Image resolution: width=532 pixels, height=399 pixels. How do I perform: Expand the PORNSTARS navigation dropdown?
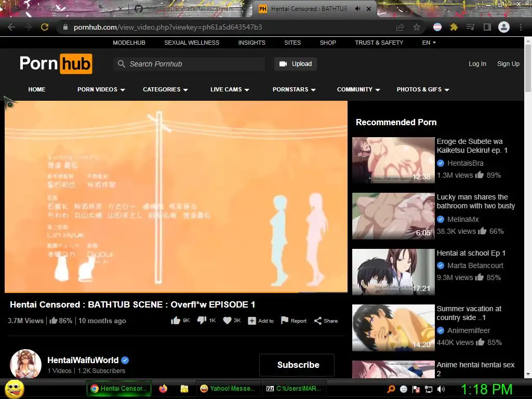point(294,89)
